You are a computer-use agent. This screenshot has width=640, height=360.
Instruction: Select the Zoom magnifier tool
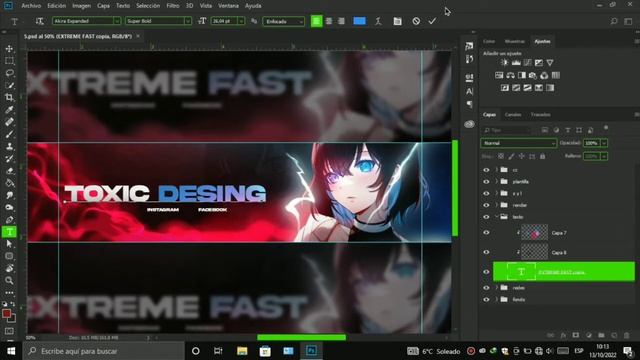(9, 280)
